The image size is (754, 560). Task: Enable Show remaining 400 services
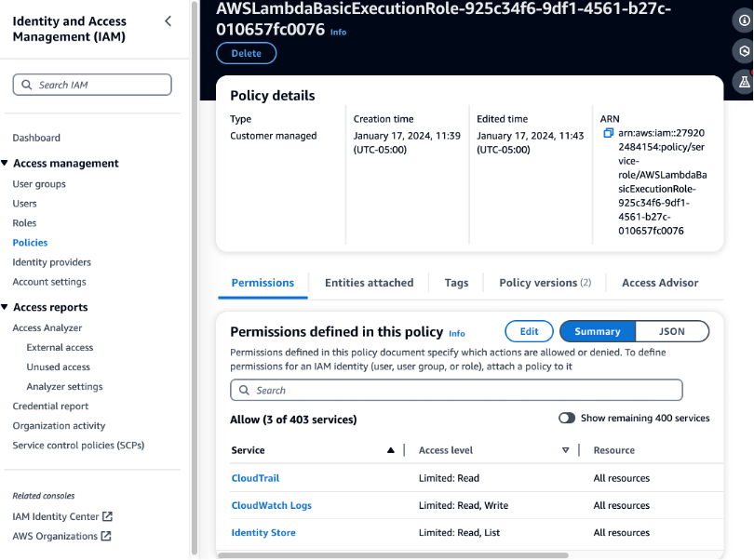point(567,418)
